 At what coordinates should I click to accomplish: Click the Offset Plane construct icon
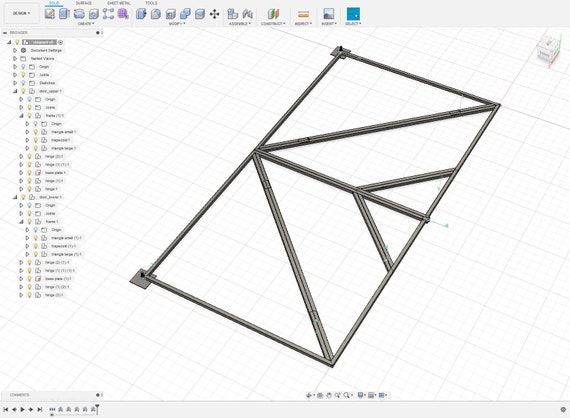coord(273,14)
